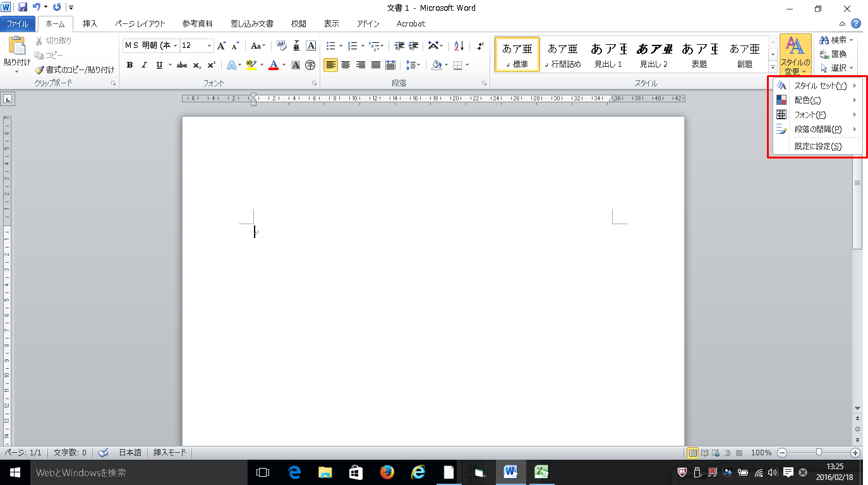Toggle strikethrough formatting
The width and height of the screenshot is (868, 485).
click(182, 65)
